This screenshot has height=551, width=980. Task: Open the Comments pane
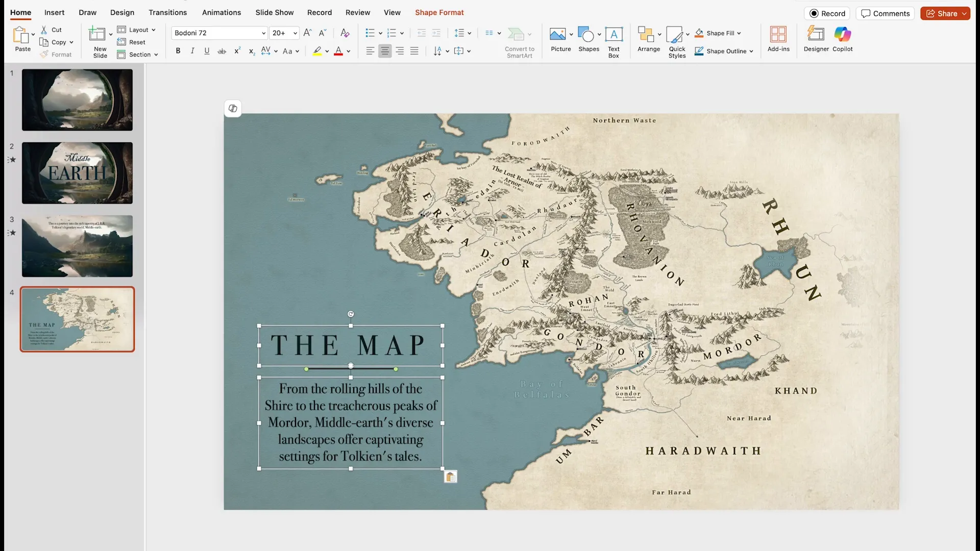click(x=885, y=13)
